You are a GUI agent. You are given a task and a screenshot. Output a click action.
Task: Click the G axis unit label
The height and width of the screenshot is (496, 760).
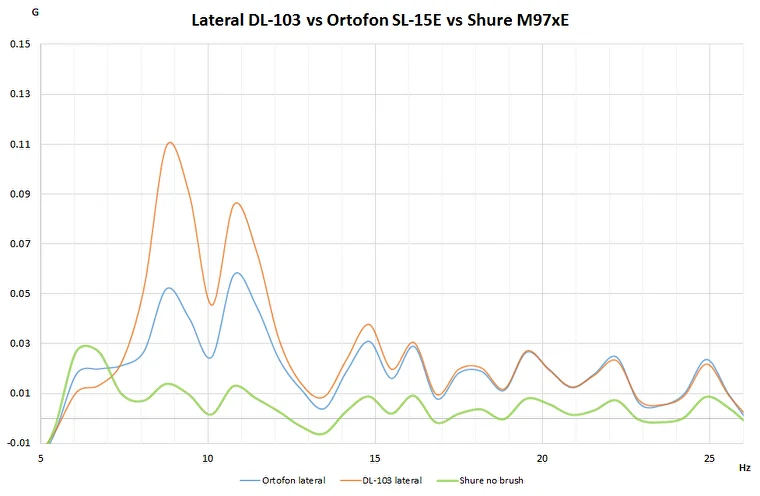pyautogui.click(x=35, y=13)
